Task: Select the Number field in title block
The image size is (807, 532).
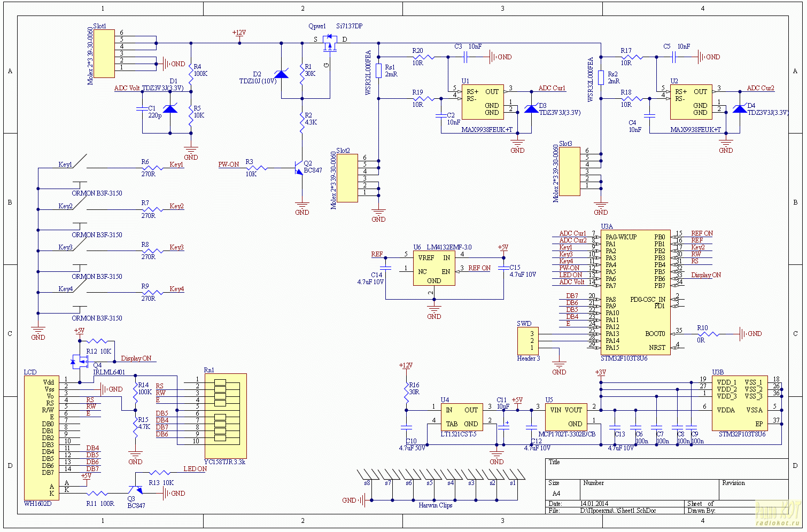Action: tap(649, 489)
